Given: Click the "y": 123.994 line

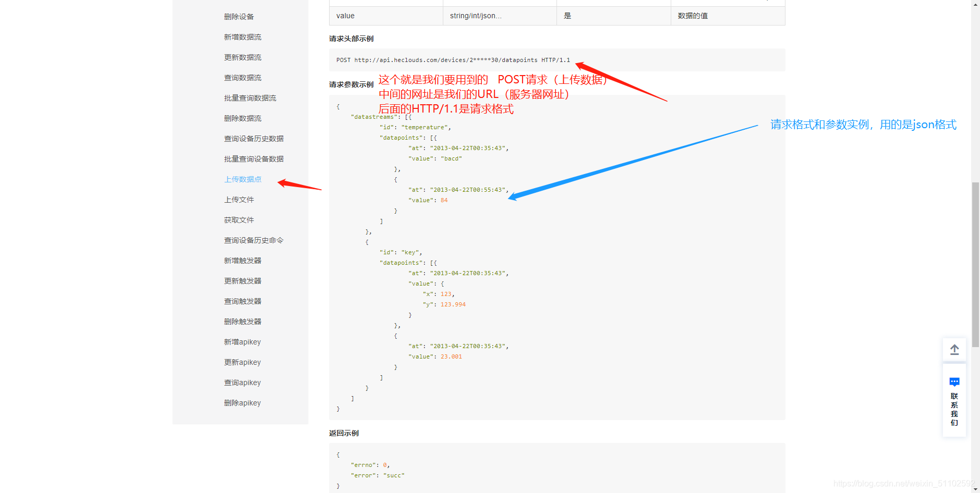Looking at the screenshot, I should [x=444, y=304].
